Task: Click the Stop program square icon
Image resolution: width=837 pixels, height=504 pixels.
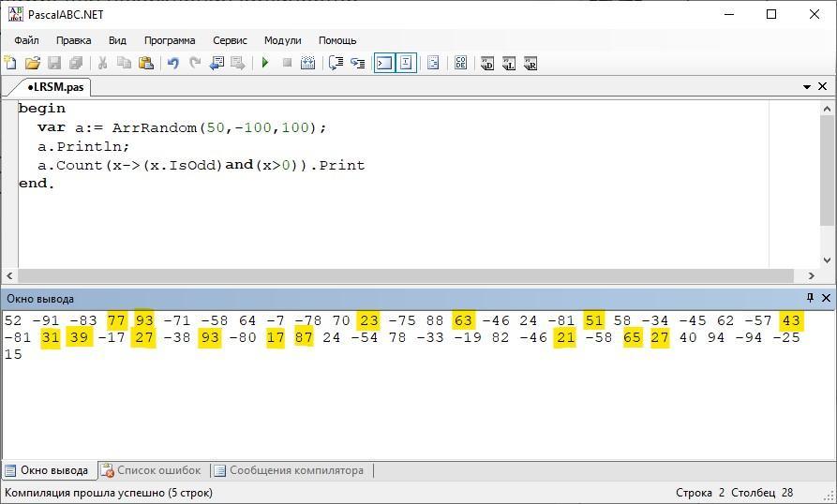Action: (x=287, y=63)
